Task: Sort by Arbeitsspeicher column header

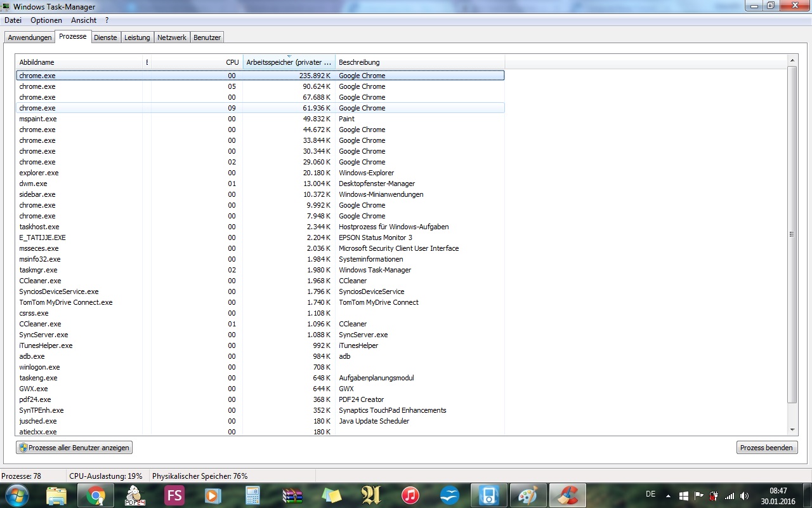Action: pyautogui.click(x=289, y=62)
